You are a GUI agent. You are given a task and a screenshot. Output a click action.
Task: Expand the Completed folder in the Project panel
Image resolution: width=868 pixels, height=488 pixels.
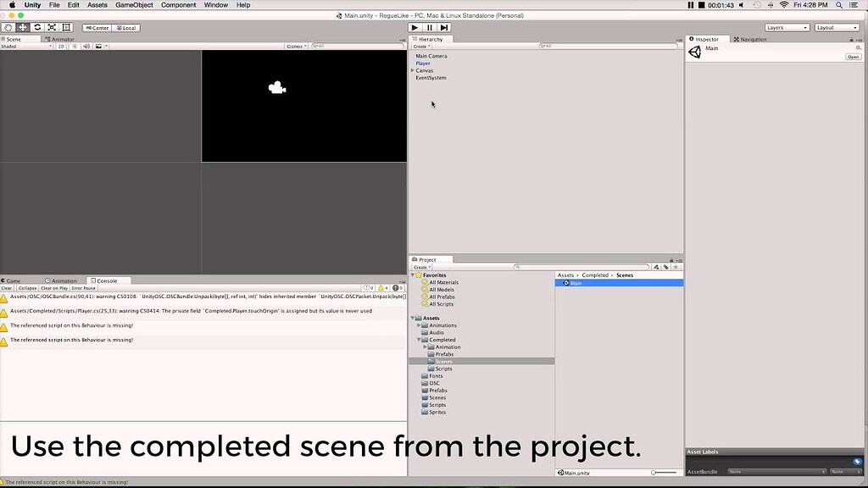tap(420, 339)
